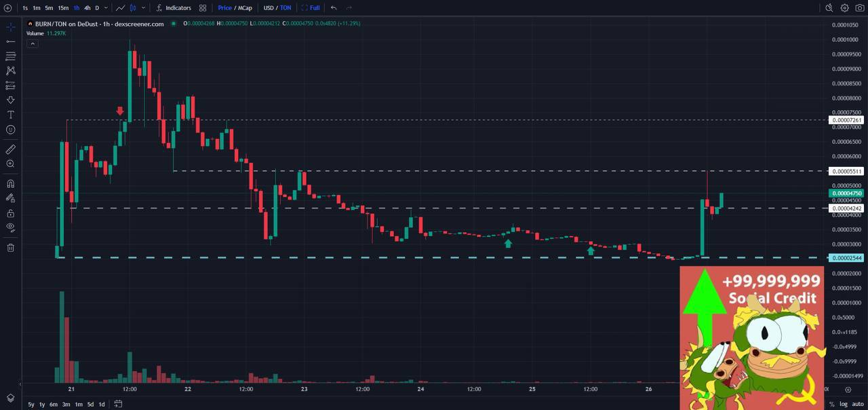
Task: Activate the Zoom In tool
Action: (10, 164)
